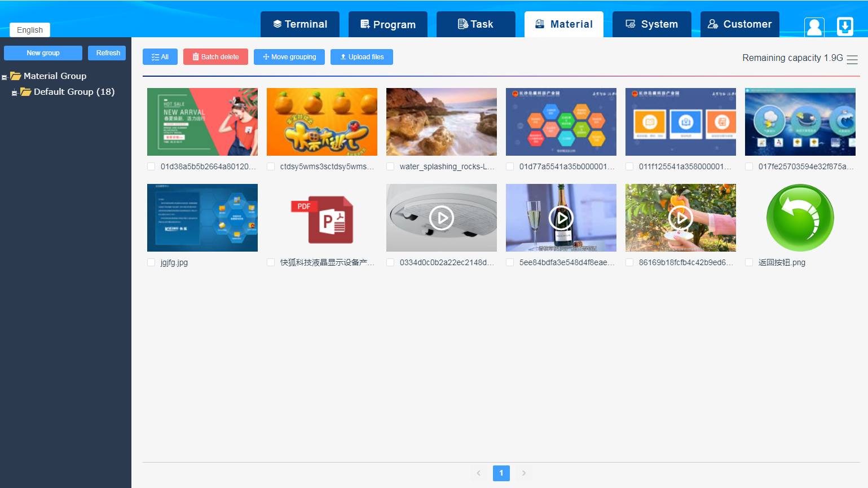Play the orange picking video
This screenshot has width=868, height=488.
tap(681, 218)
